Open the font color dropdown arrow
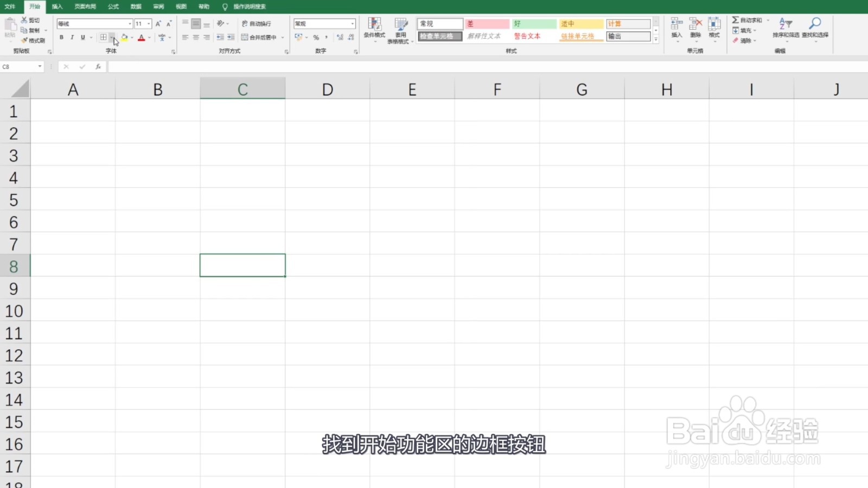The width and height of the screenshot is (868, 488). (149, 37)
